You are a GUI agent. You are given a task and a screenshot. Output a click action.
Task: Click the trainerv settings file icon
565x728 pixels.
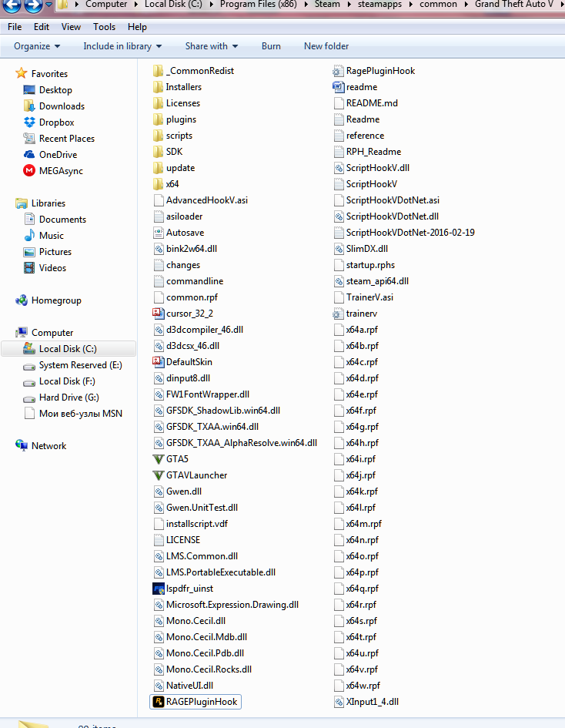338,314
